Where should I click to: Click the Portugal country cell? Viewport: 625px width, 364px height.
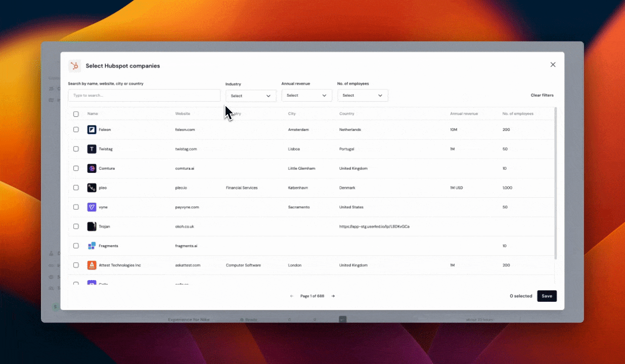click(347, 149)
